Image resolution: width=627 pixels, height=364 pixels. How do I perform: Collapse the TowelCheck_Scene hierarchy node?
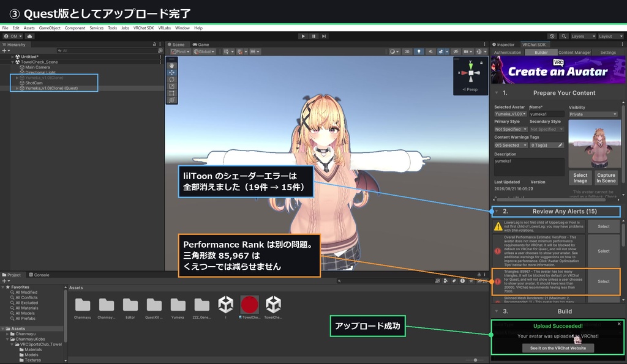point(13,62)
